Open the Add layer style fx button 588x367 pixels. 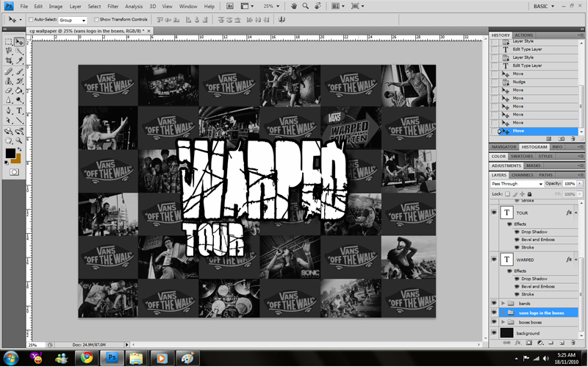coord(518,343)
